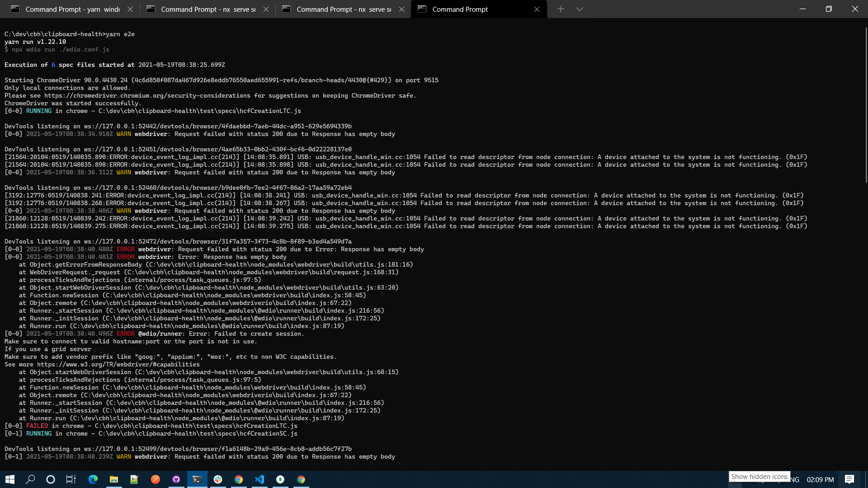The image size is (868, 488).
Task: Click the chromedriver security-considerations link
Action: click(147, 95)
